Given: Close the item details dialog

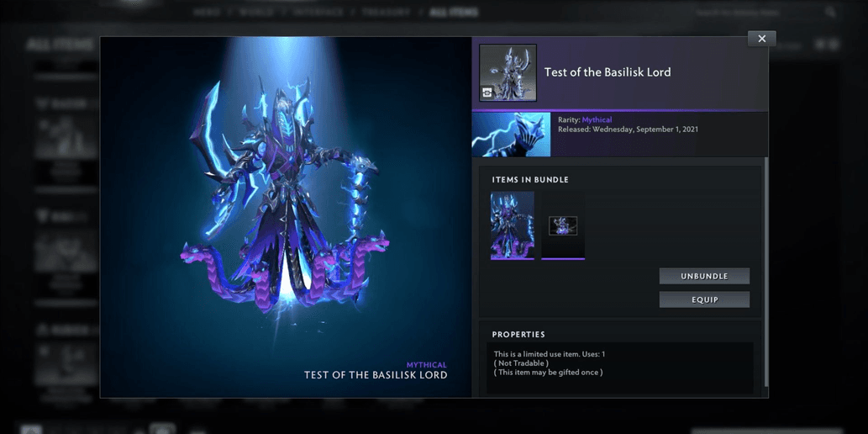Looking at the screenshot, I should pyautogui.click(x=761, y=39).
